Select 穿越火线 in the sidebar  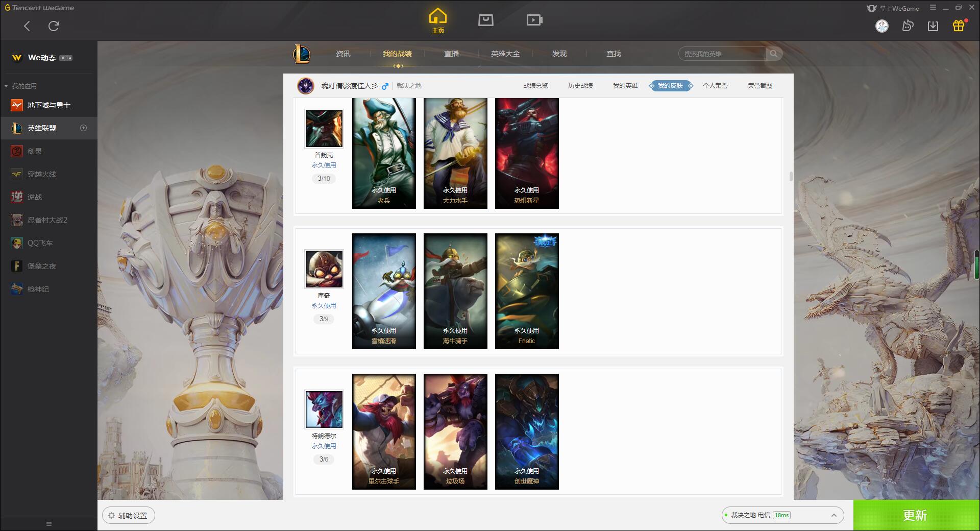click(x=48, y=174)
